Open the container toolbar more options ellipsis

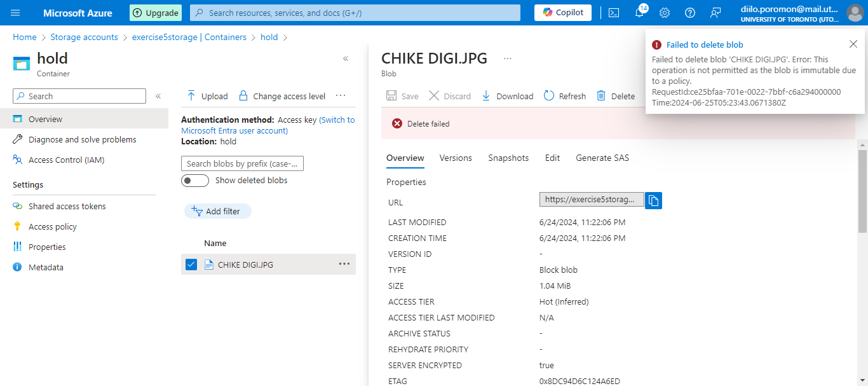341,96
